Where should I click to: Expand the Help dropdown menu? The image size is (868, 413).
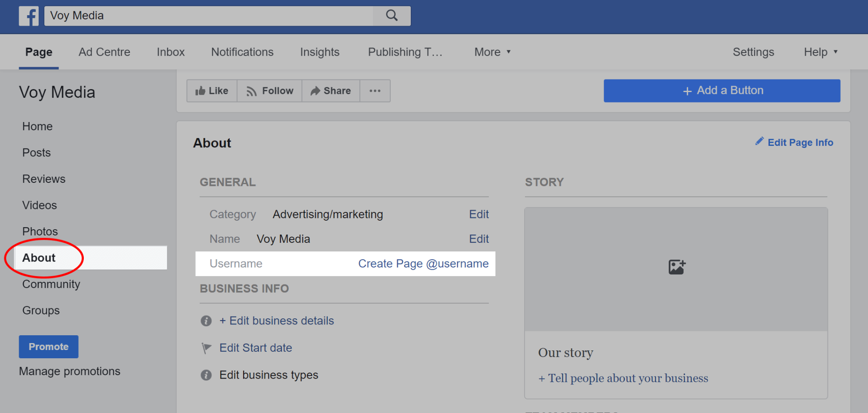pos(821,52)
